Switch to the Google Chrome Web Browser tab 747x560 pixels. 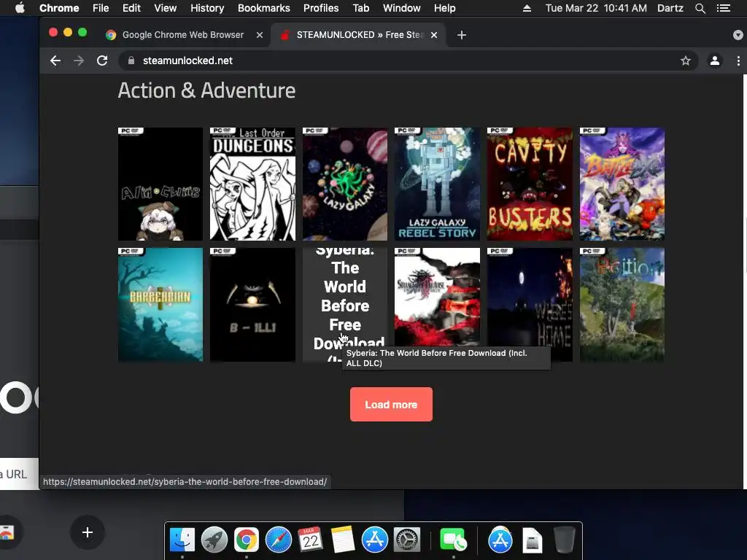(x=183, y=35)
